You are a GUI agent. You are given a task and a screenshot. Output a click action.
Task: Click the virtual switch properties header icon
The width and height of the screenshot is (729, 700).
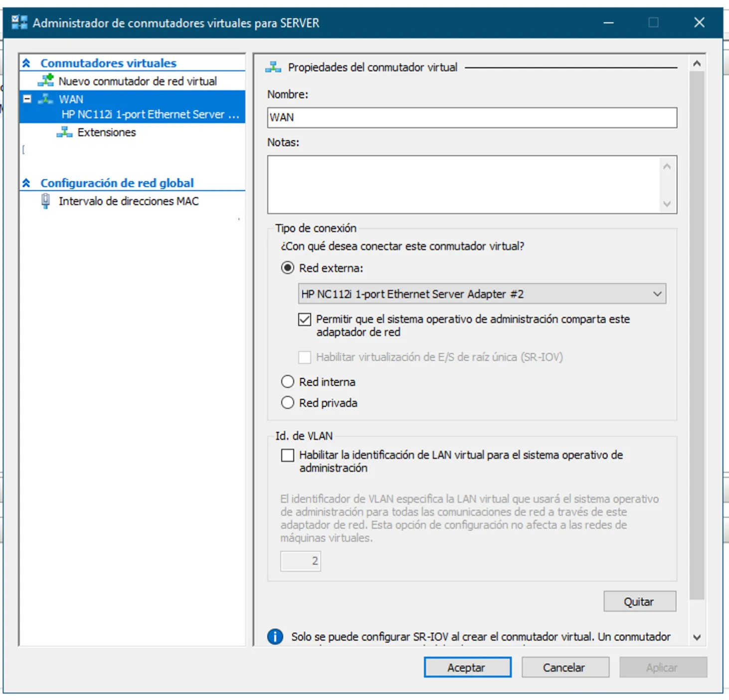(x=273, y=67)
